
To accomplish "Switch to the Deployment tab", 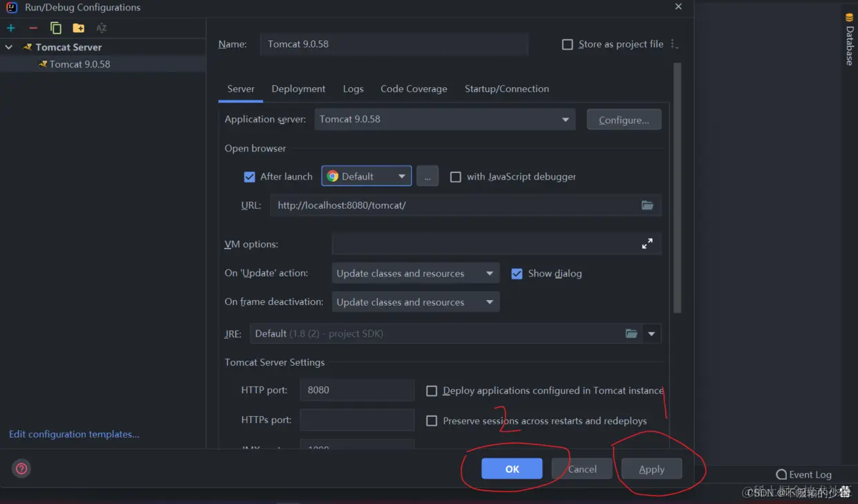I will click(x=298, y=88).
